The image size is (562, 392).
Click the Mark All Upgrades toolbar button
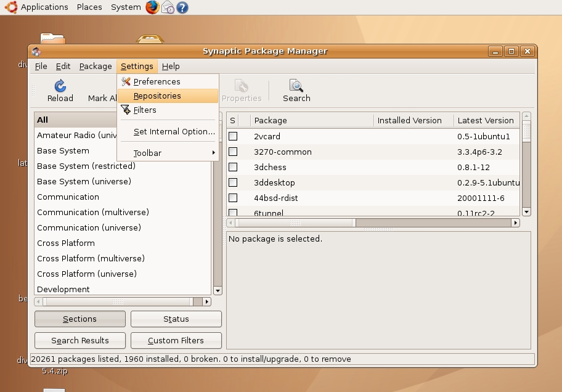pyautogui.click(x=102, y=91)
